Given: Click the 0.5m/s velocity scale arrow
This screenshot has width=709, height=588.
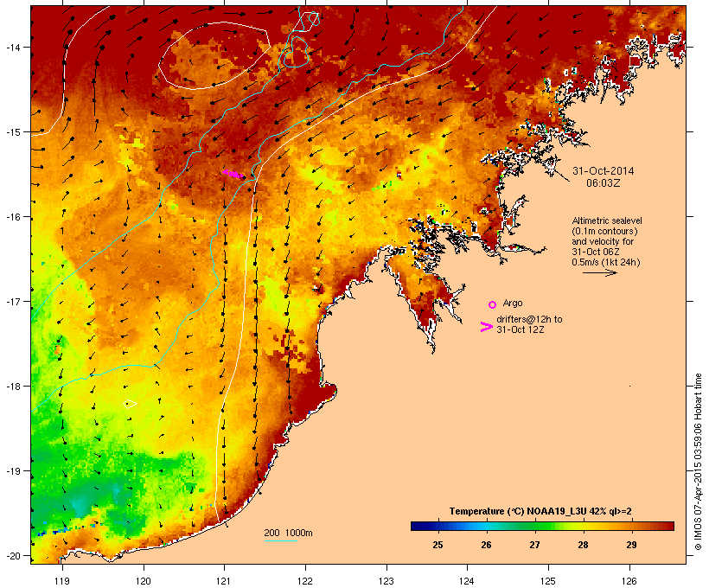Looking at the screenshot, I should pyautogui.click(x=600, y=272).
